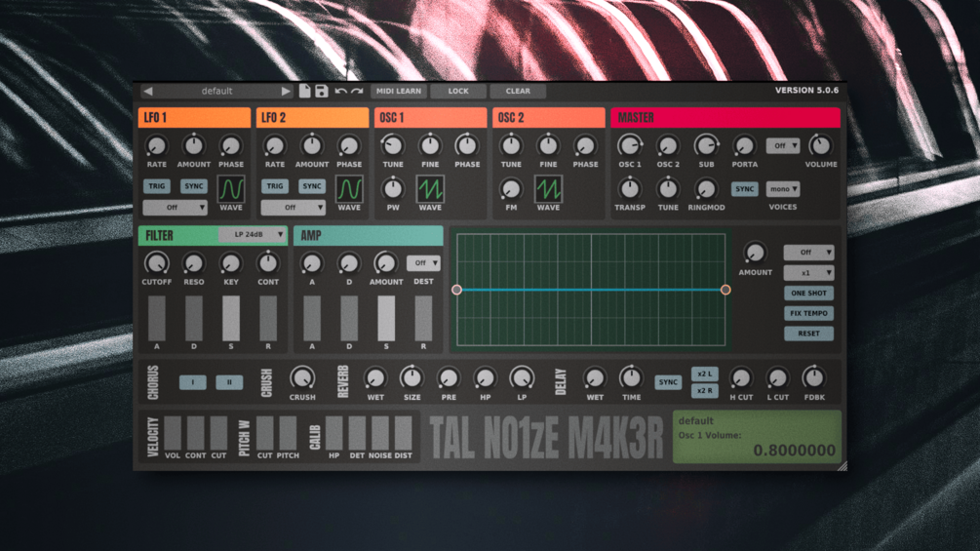Click the left envelope editor node
The image size is (980, 551).
click(457, 290)
